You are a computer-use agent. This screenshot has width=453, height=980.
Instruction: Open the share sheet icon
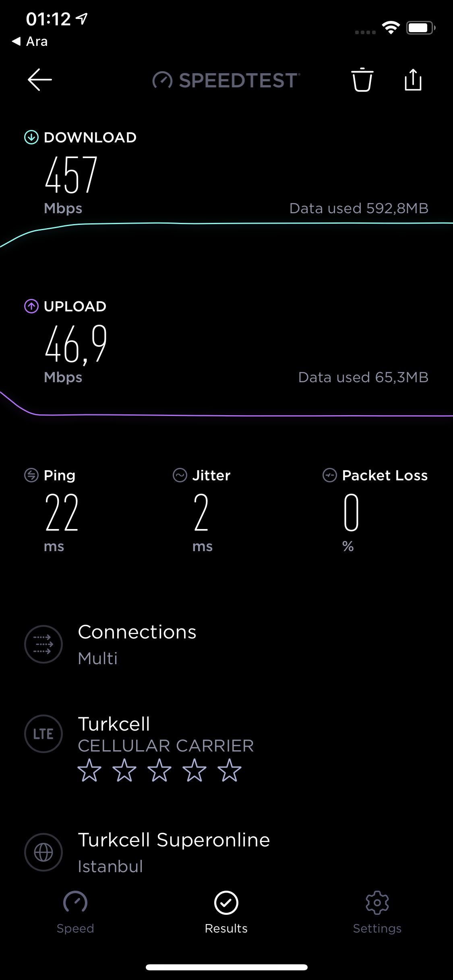[413, 79]
